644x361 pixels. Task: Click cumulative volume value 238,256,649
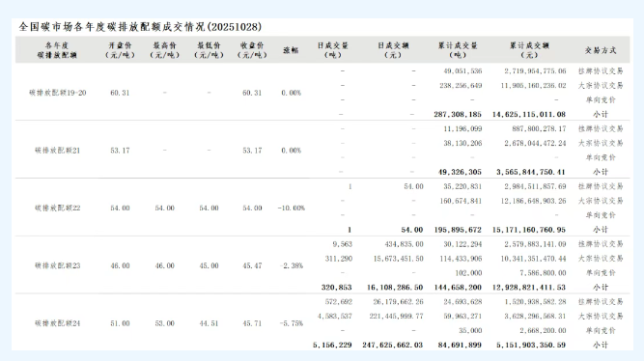click(461, 86)
